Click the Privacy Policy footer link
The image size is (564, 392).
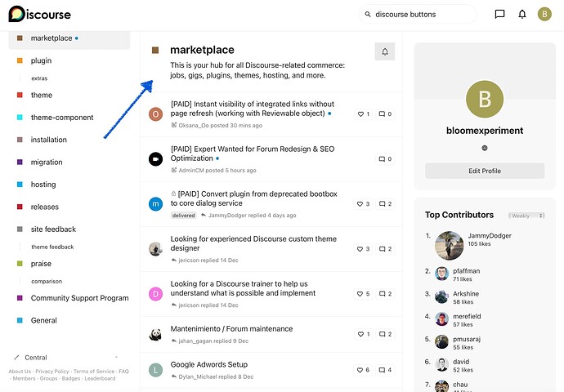coord(52,371)
